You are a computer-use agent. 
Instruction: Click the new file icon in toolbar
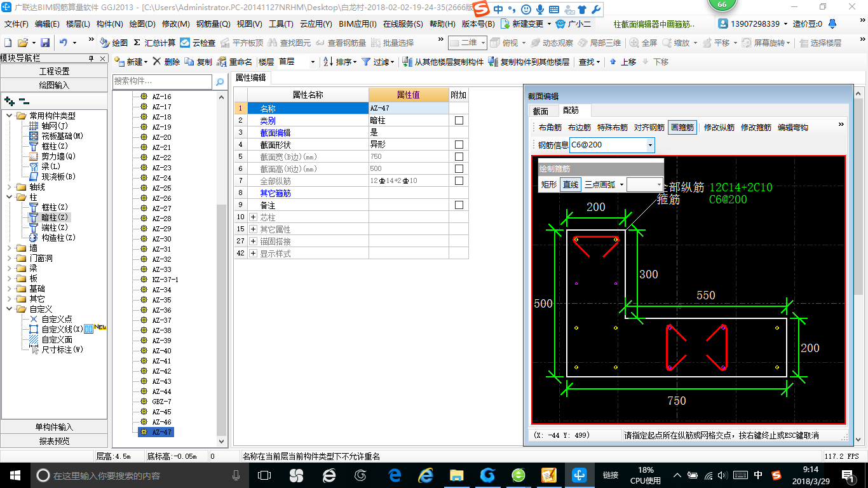8,43
